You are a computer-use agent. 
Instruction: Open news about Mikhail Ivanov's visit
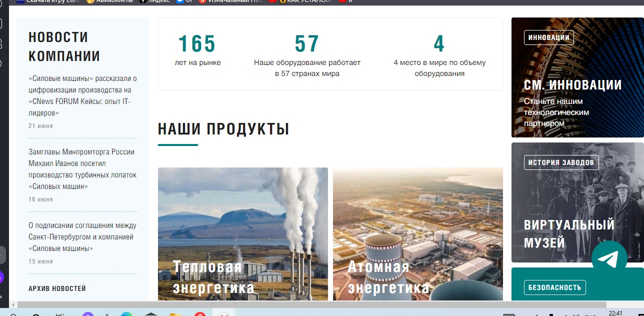tap(82, 169)
